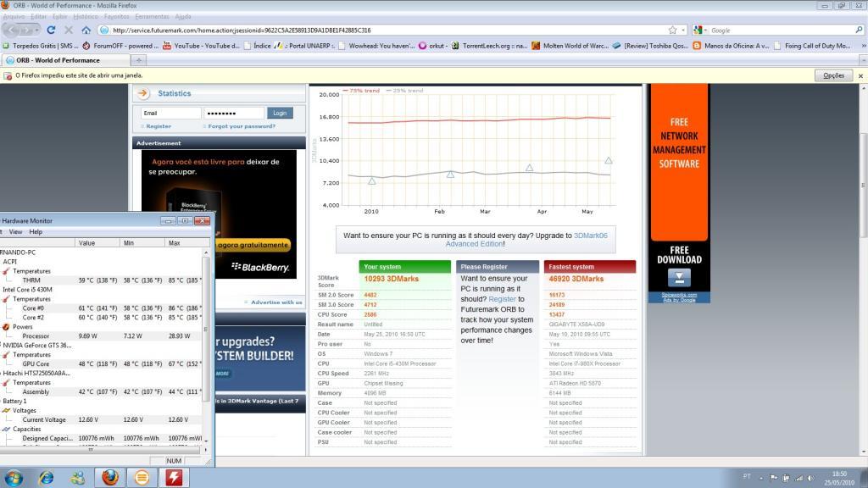Click the Google search box
Image resolution: width=868 pixels, height=488 pixels.
[x=782, y=30]
